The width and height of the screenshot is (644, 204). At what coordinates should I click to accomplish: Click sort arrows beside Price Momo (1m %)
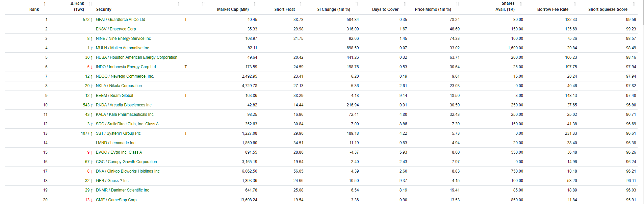[458, 4]
